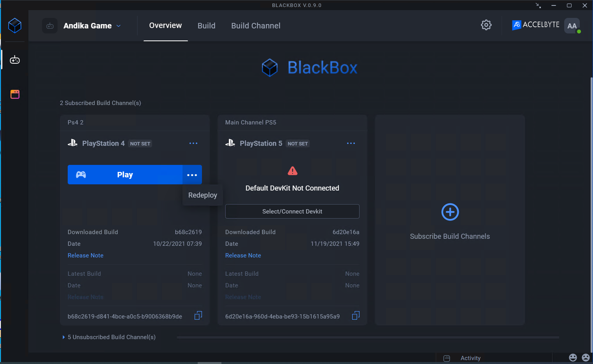Open PlayStation 4 card options menu

pyautogui.click(x=193, y=143)
